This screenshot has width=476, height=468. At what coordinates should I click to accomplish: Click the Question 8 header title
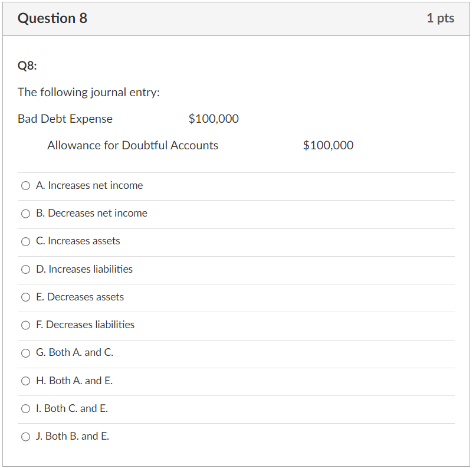tap(52, 18)
